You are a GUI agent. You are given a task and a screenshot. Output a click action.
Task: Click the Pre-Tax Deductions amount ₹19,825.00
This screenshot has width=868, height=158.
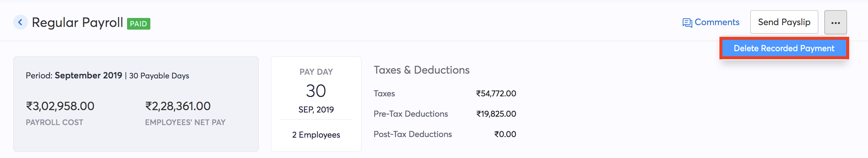click(x=496, y=114)
